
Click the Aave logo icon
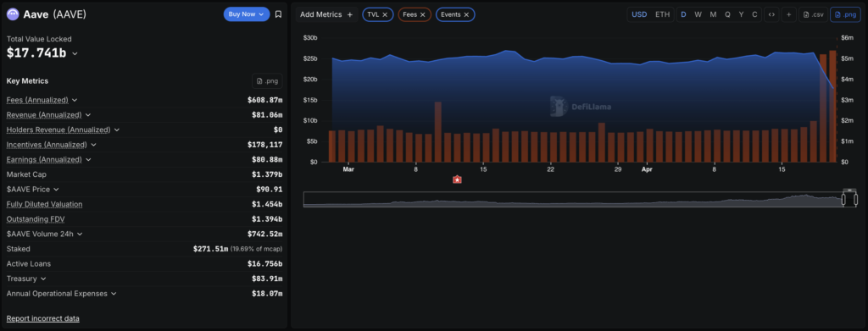click(13, 14)
